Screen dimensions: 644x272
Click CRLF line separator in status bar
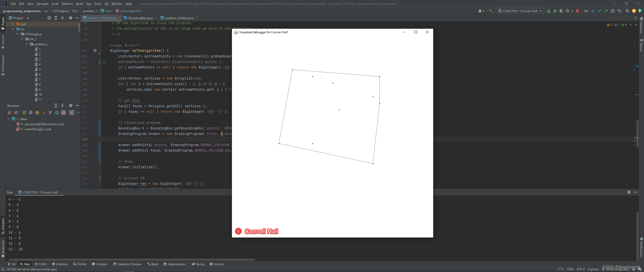click(570, 269)
